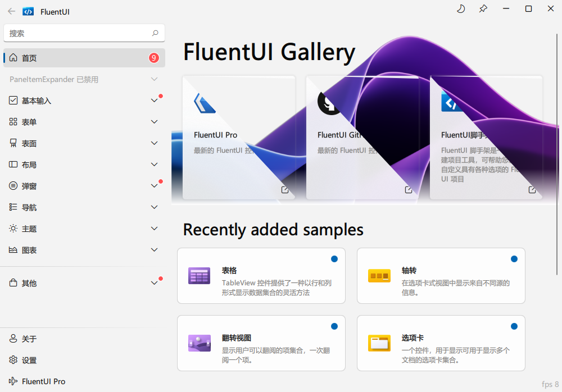The height and width of the screenshot is (392, 562).
Task: Click the blue dot on 表格 card
Action: coord(334,259)
